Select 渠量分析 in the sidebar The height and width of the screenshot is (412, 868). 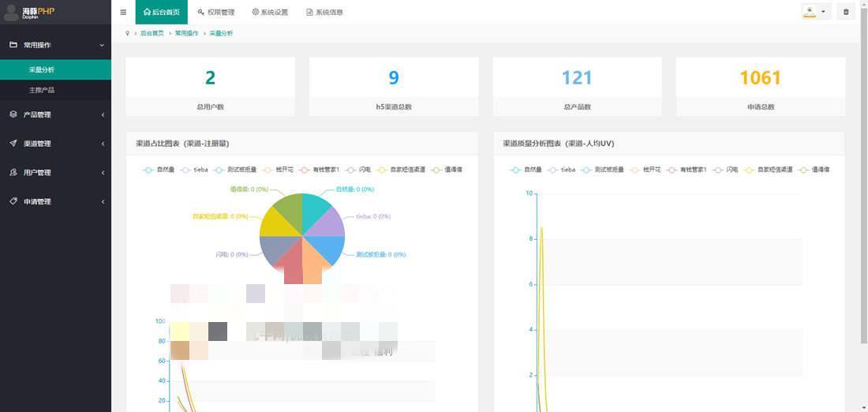(55, 69)
